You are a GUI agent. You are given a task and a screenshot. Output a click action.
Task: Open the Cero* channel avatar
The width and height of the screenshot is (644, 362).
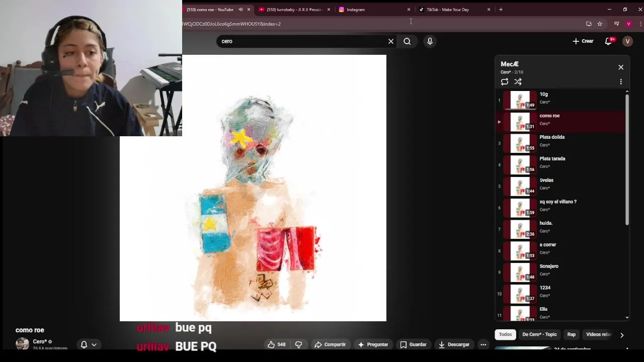[22, 344]
